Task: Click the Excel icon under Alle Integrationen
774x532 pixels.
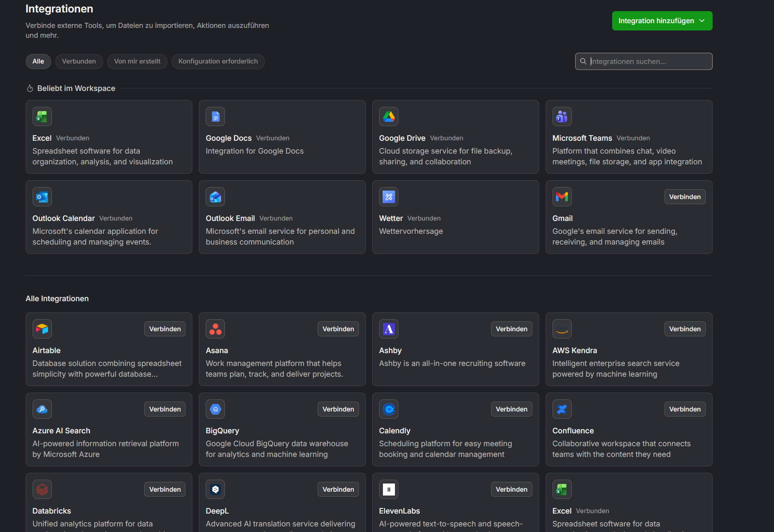Action: point(562,490)
